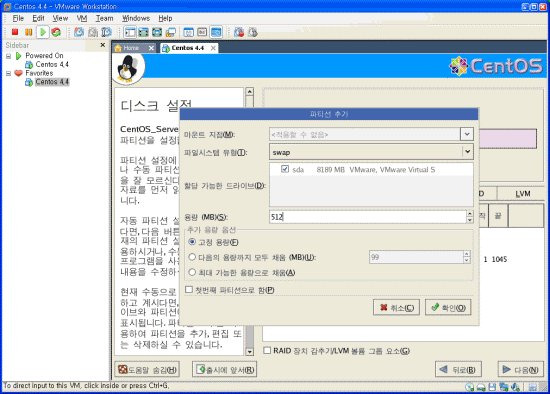Click the Tux penguin installer logo
This screenshot has height=394, width=550.
pyautogui.click(x=128, y=69)
